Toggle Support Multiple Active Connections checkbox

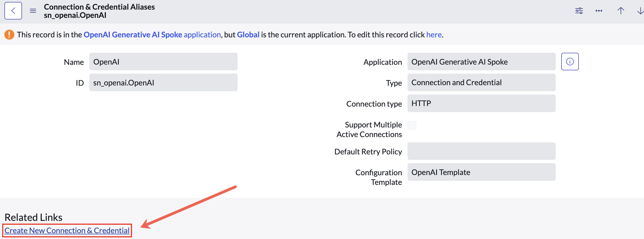[x=412, y=125]
